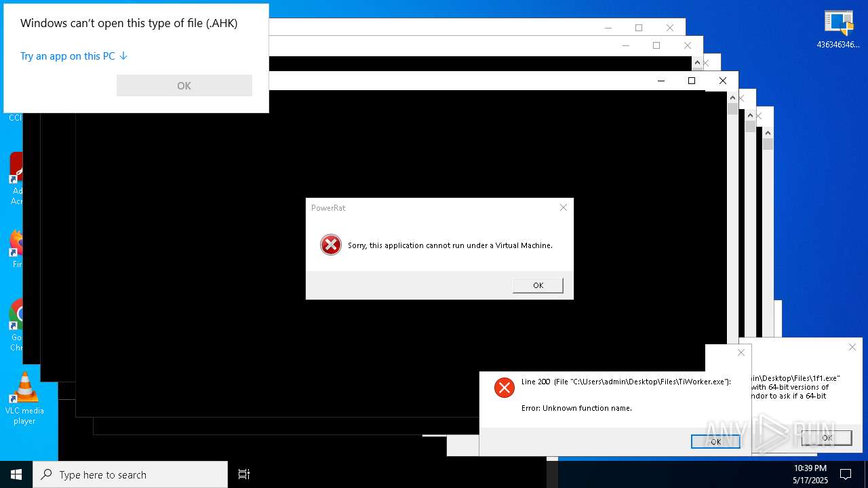Click the Type here to search box
868x488 pixels.
coord(130,474)
